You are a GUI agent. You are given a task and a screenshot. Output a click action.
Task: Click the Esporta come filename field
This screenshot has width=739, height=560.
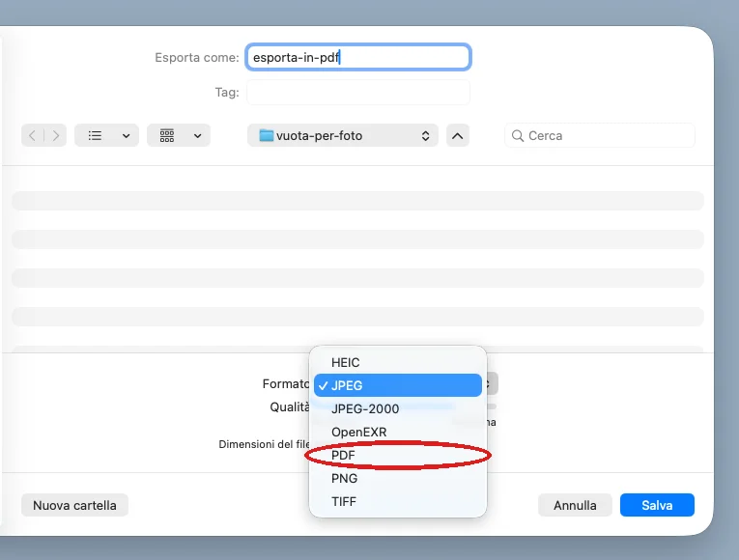pos(358,57)
